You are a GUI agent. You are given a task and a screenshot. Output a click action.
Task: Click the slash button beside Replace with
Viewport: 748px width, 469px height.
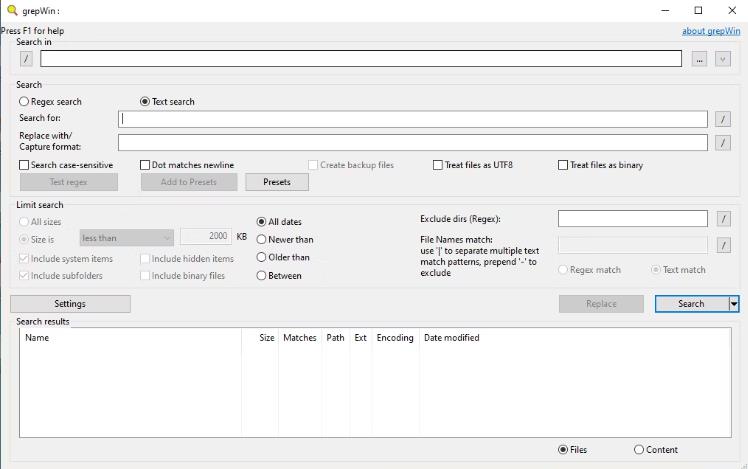click(723, 142)
